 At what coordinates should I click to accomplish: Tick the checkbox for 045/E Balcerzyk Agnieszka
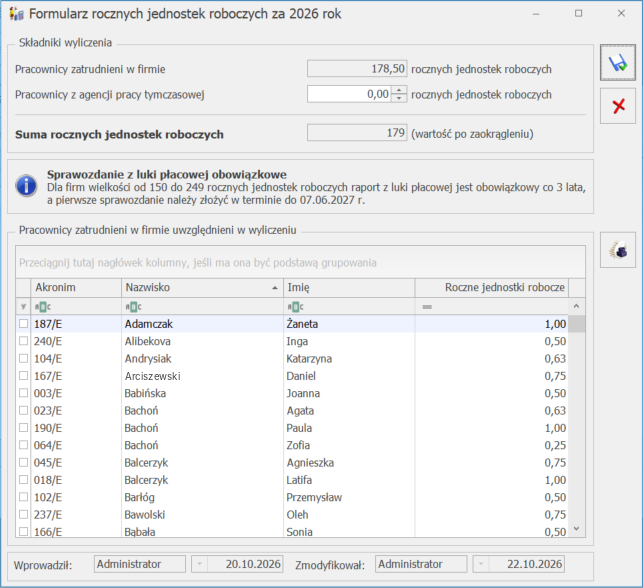pos(23,462)
